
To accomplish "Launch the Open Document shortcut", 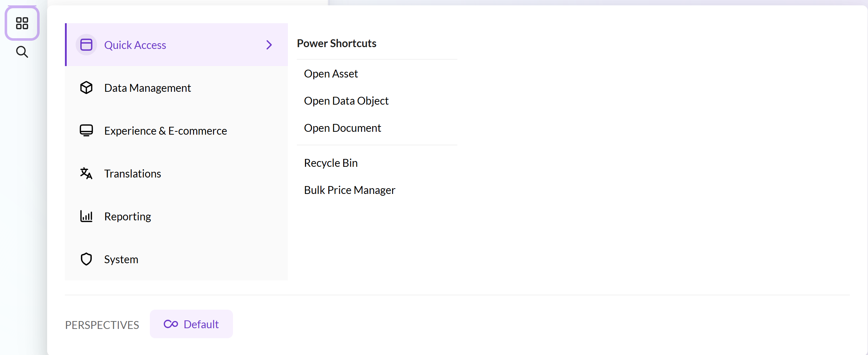I will pyautogui.click(x=342, y=128).
